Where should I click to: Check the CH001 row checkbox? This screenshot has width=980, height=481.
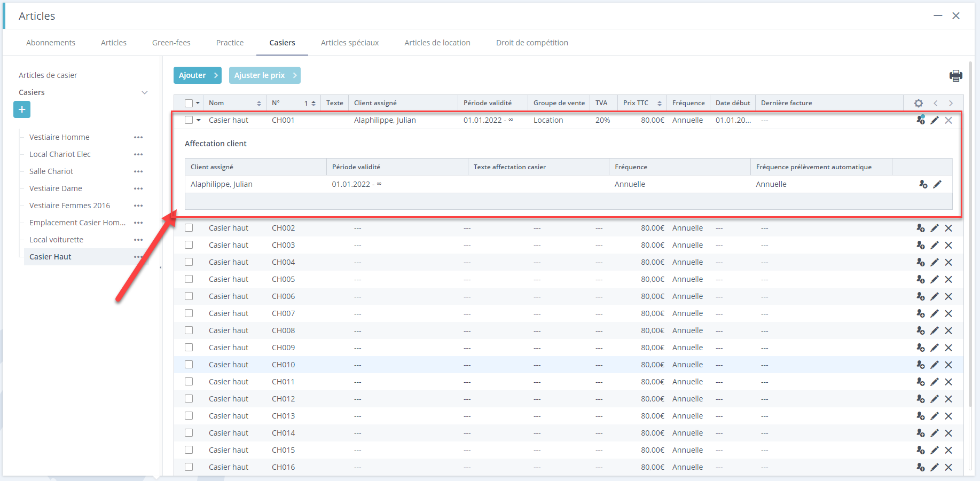tap(189, 120)
